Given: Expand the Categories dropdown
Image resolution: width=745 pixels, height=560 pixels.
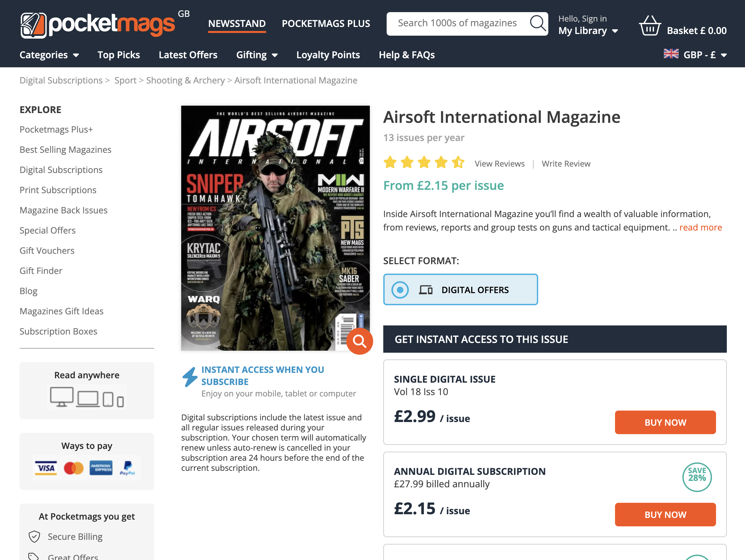Looking at the screenshot, I should (x=49, y=55).
